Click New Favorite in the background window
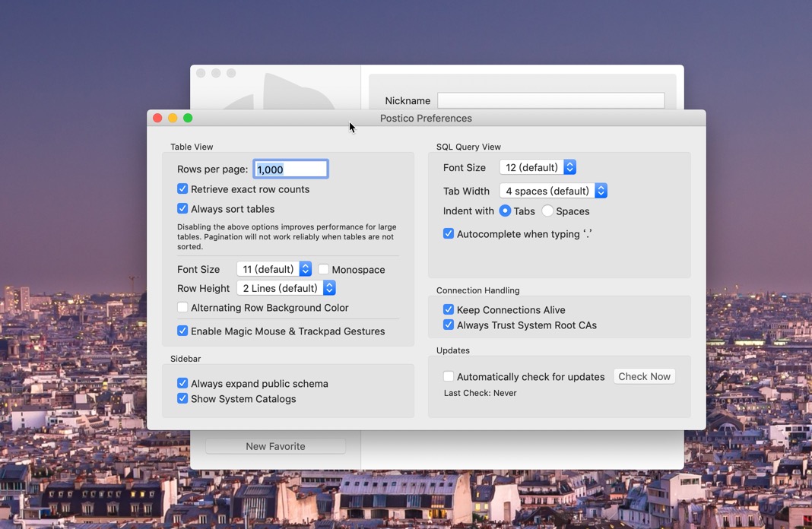 point(275,446)
